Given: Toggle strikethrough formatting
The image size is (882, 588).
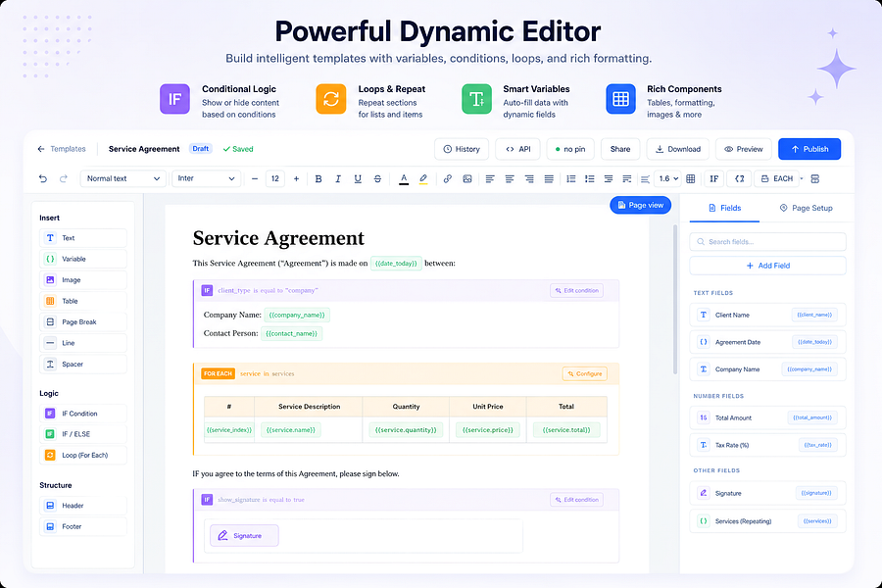Looking at the screenshot, I should (377, 179).
